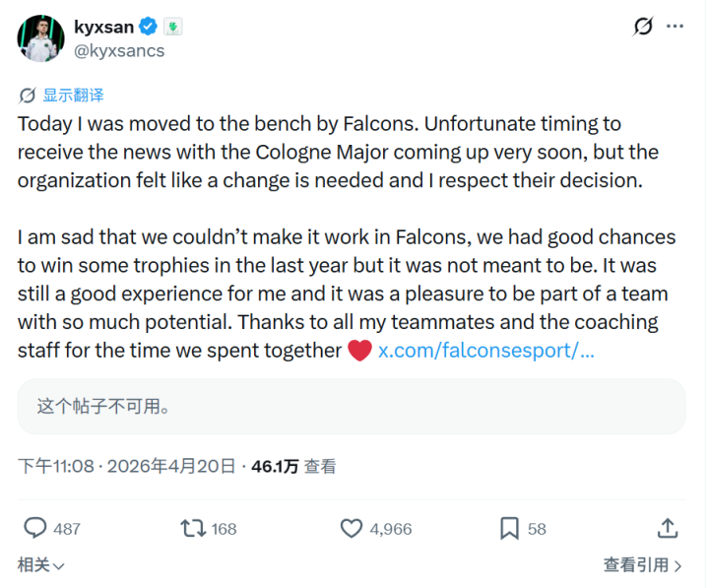
Task: Click the red heart emoji in text
Action: (x=359, y=352)
